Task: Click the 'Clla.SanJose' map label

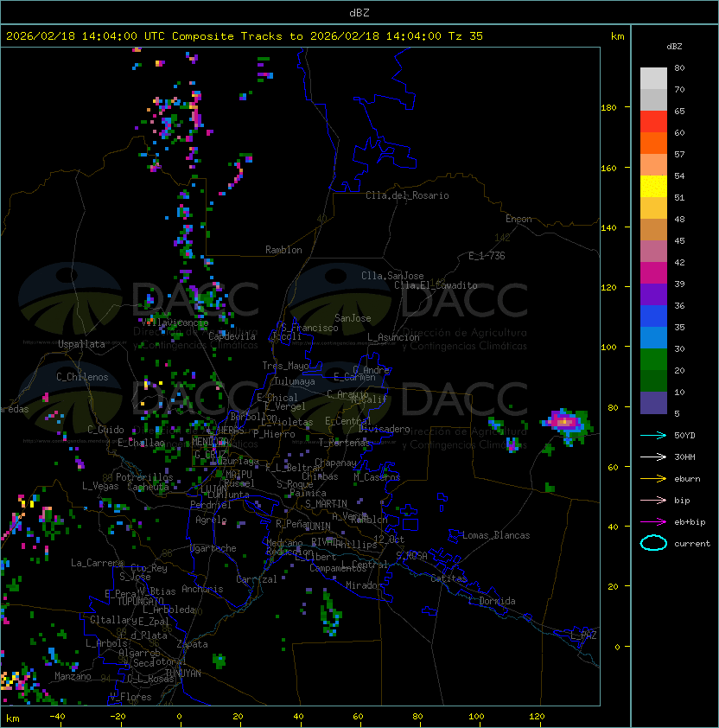Action: click(x=392, y=276)
